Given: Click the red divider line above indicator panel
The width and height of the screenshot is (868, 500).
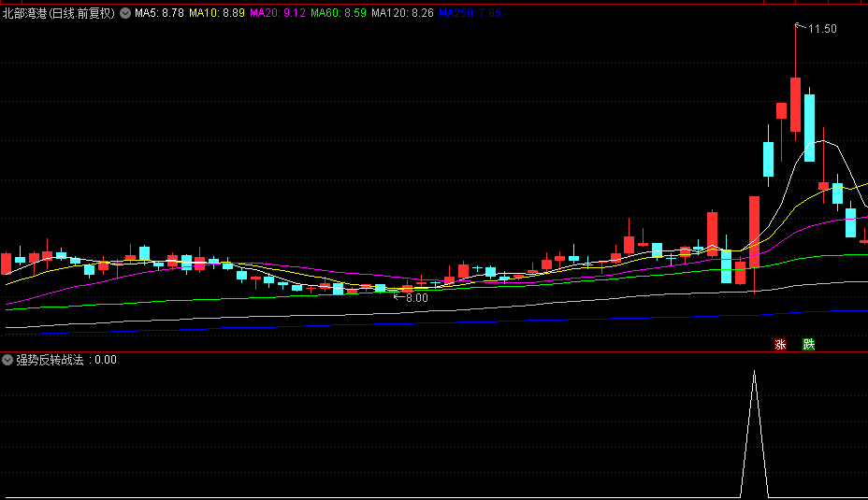Looking at the screenshot, I should 434,352.
